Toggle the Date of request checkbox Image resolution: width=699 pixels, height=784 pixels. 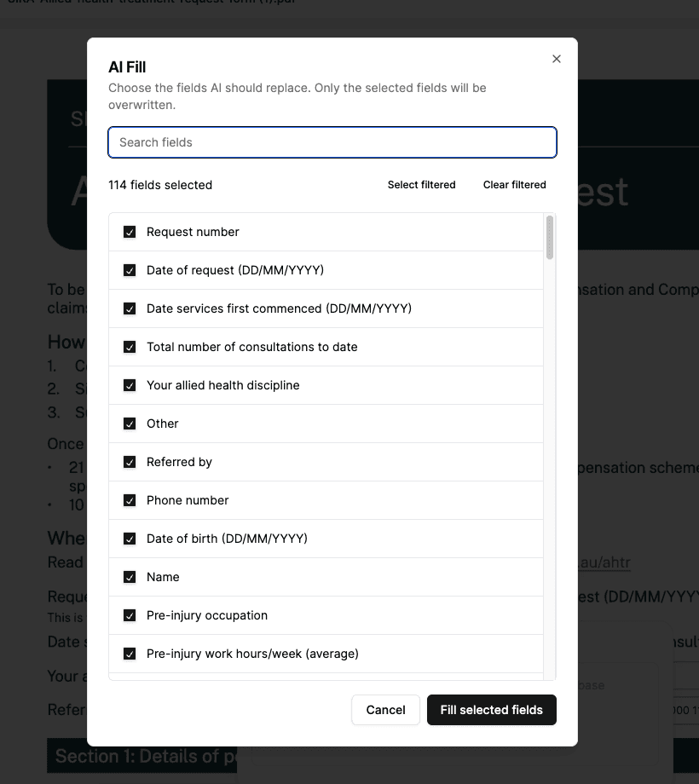pyautogui.click(x=130, y=269)
